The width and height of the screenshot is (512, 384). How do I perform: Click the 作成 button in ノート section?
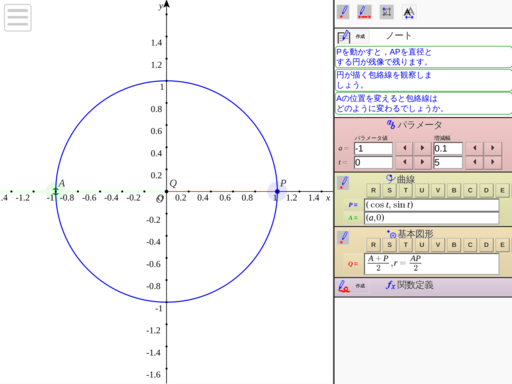[x=360, y=36]
